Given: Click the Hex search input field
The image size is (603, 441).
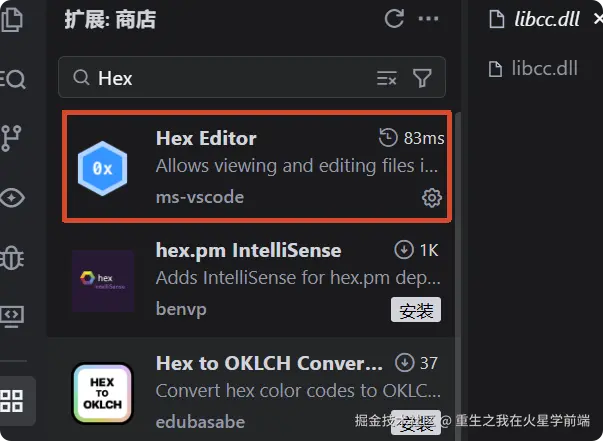Looking at the screenshot, I should click(231, 78).
